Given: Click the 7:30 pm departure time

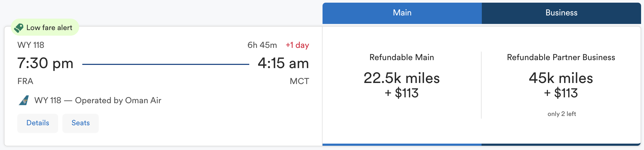Looking at the screenshot, I should pos(45,63).
